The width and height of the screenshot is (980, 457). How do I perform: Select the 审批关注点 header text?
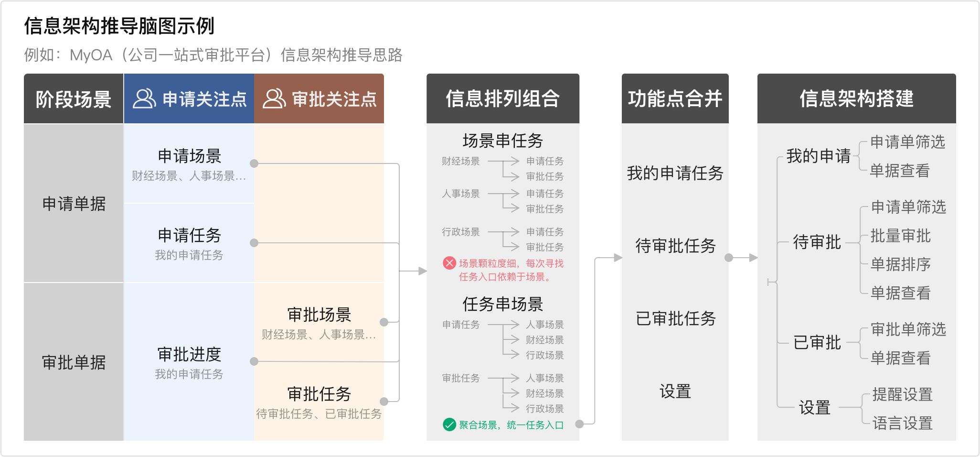click(334, 99)
